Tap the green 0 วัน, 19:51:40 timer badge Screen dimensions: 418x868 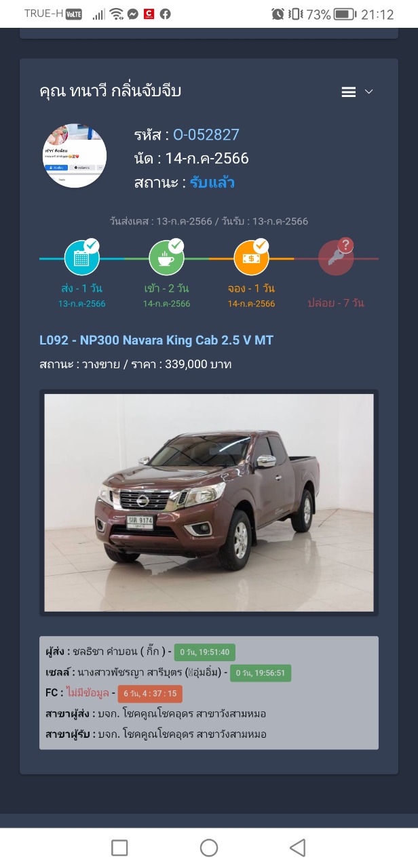pyautogui.click(x=205, y=652)
